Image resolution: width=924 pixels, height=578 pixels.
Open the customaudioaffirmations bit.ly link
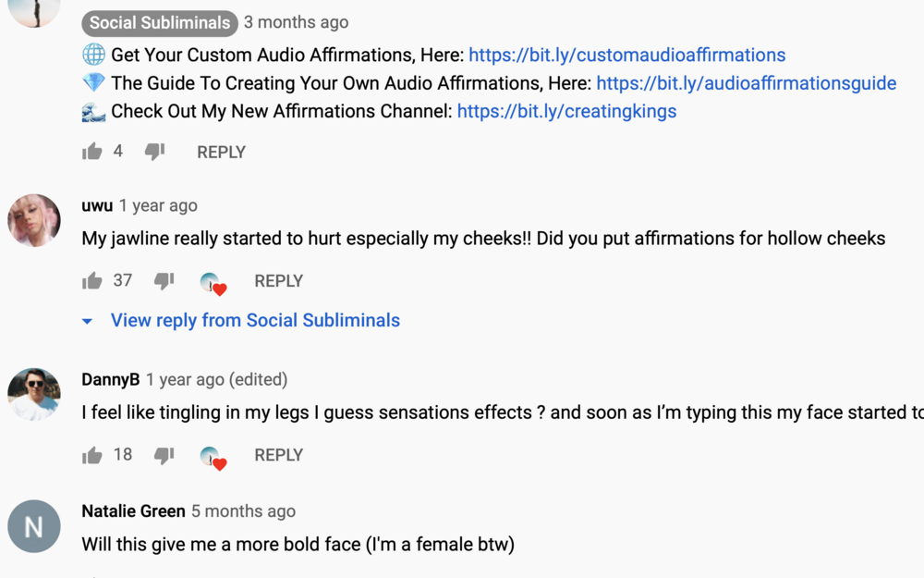click(x=627, y=55)
